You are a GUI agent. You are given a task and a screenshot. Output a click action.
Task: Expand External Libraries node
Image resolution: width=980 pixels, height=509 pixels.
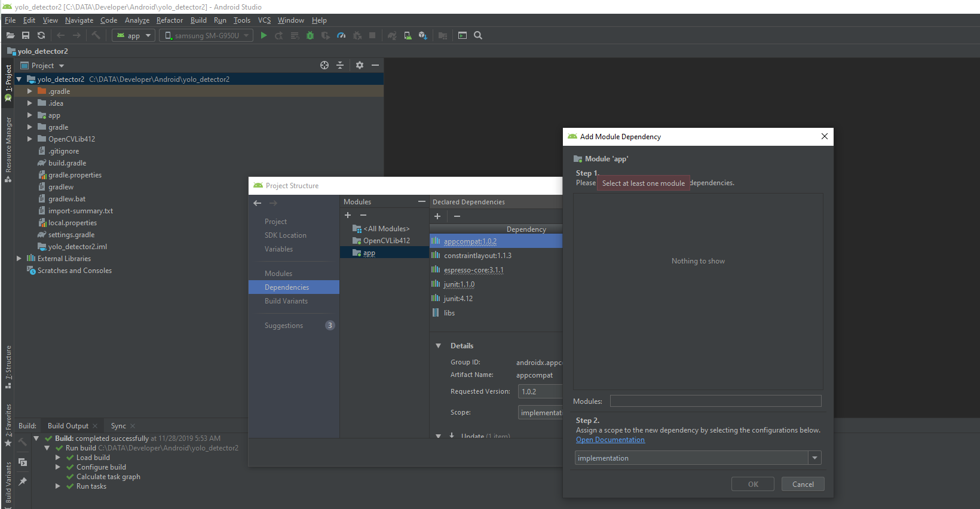[x=19, y=259]
